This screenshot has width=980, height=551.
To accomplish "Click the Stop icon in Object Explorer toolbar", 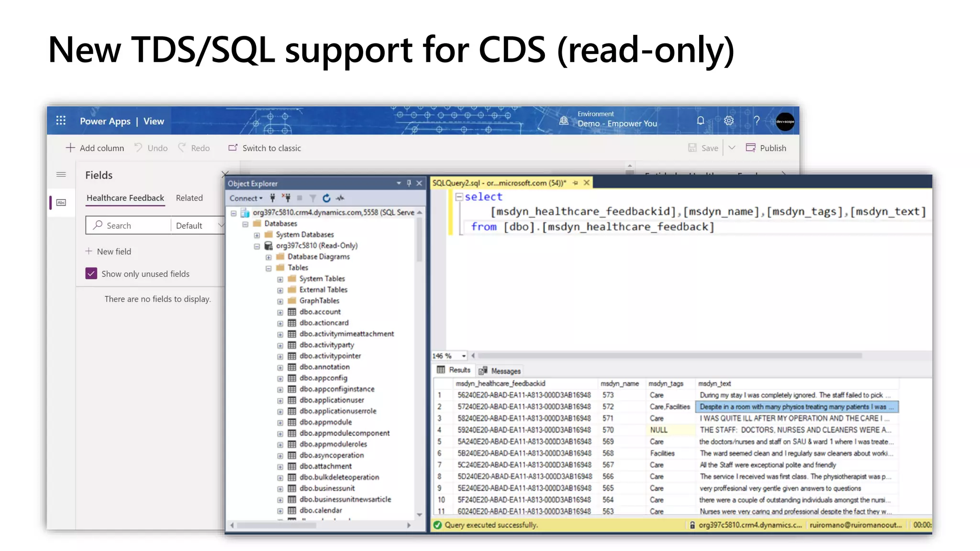I will pos(300,198).
